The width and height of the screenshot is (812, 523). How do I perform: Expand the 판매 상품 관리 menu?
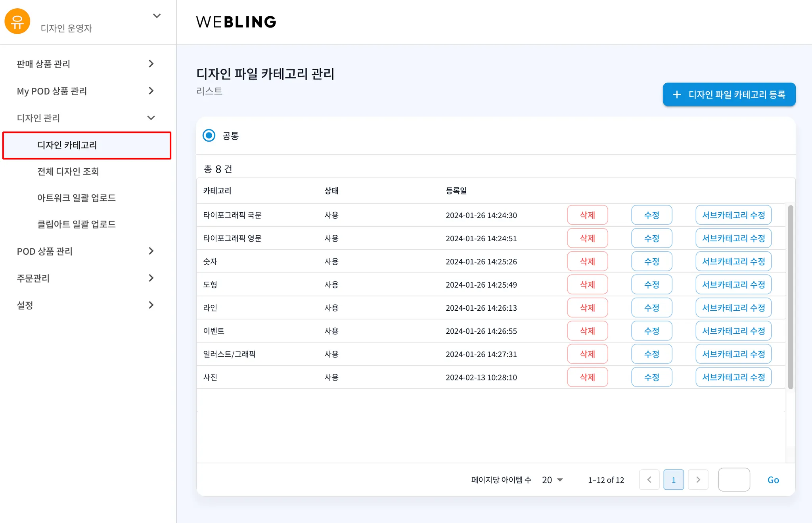(x=151, y=64)
